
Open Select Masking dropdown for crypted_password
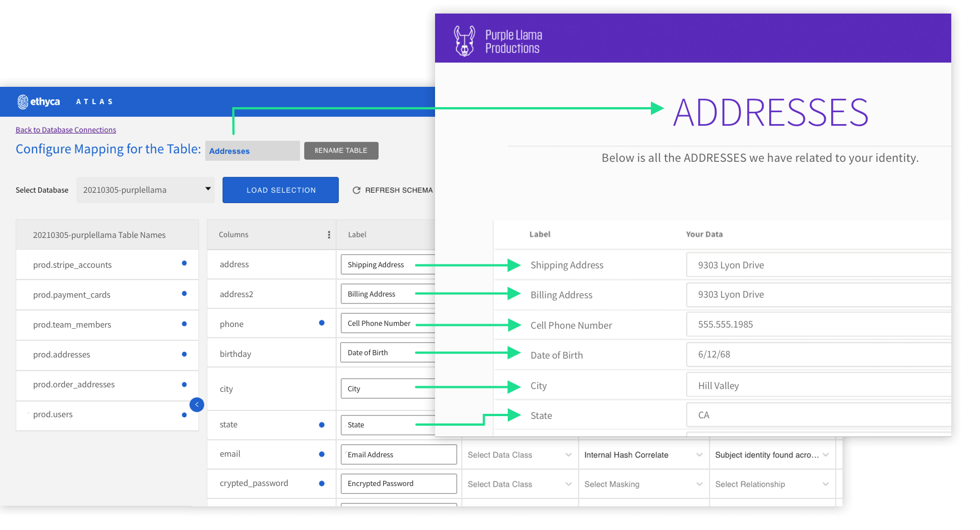coord(644,484)
